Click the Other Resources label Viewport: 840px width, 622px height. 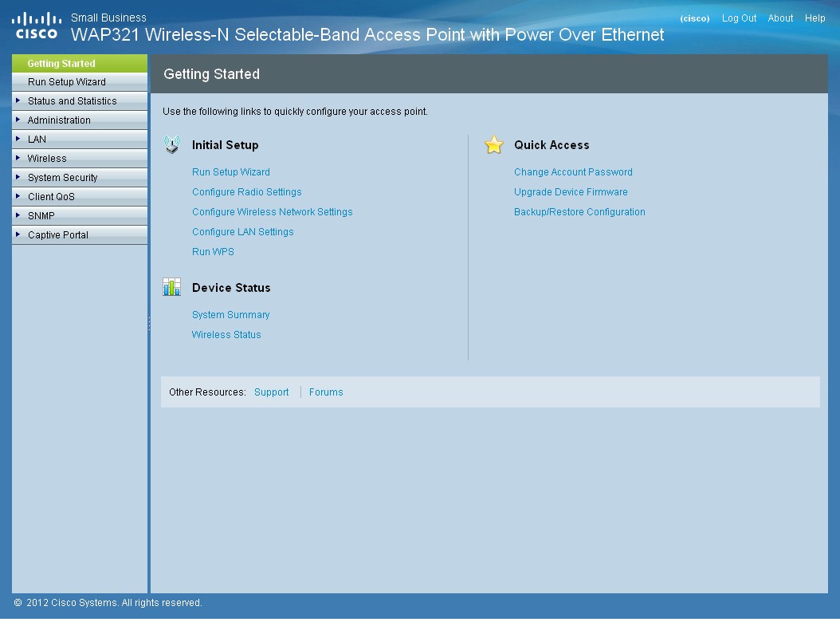pyautogui.click(x=207, y=392)
